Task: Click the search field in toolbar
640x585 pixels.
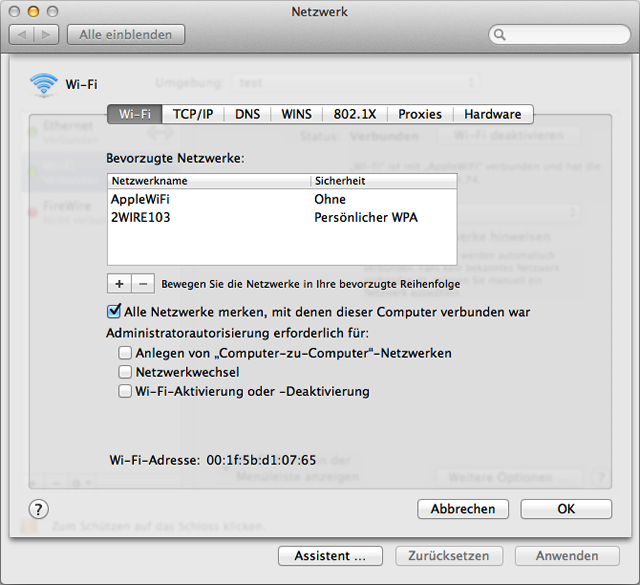Action: 560,35
